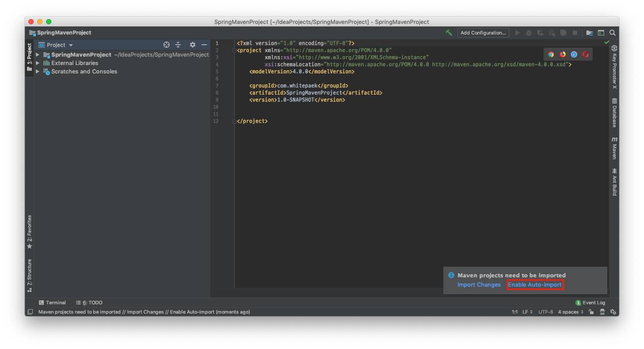Screen dimensions: 644x349
Task: Click the Profiler run icon
Action: point(552,33)
